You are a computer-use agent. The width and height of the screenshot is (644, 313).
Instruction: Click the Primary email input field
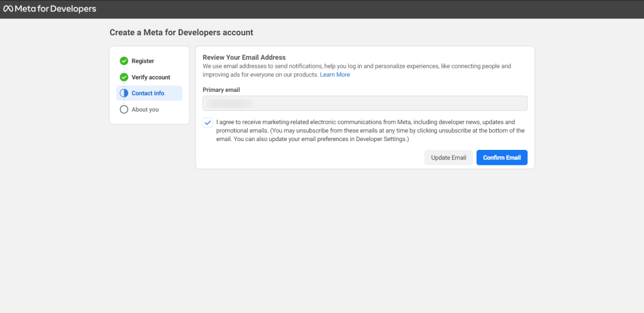[x=365, y=103]
